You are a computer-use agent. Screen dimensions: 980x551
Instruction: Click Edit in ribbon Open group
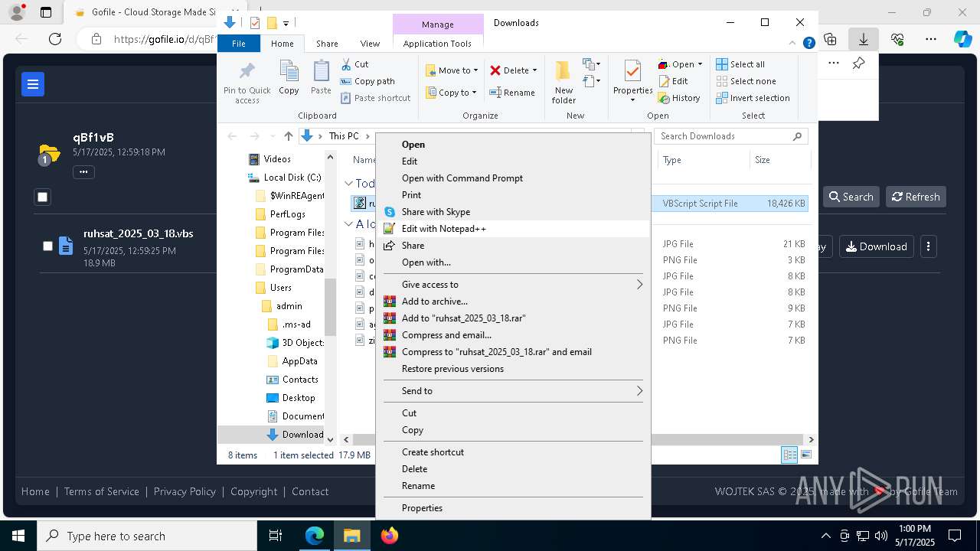coord(673,81)
